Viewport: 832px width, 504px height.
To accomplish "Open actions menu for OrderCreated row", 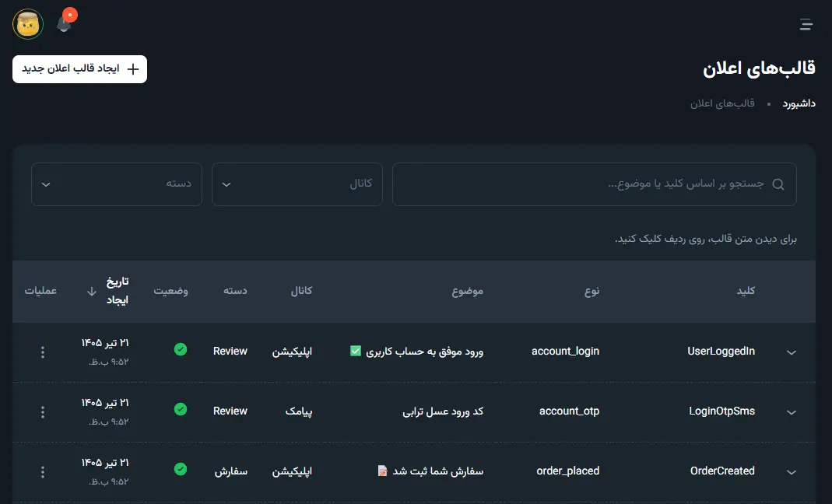I will (x=43, y=472).
